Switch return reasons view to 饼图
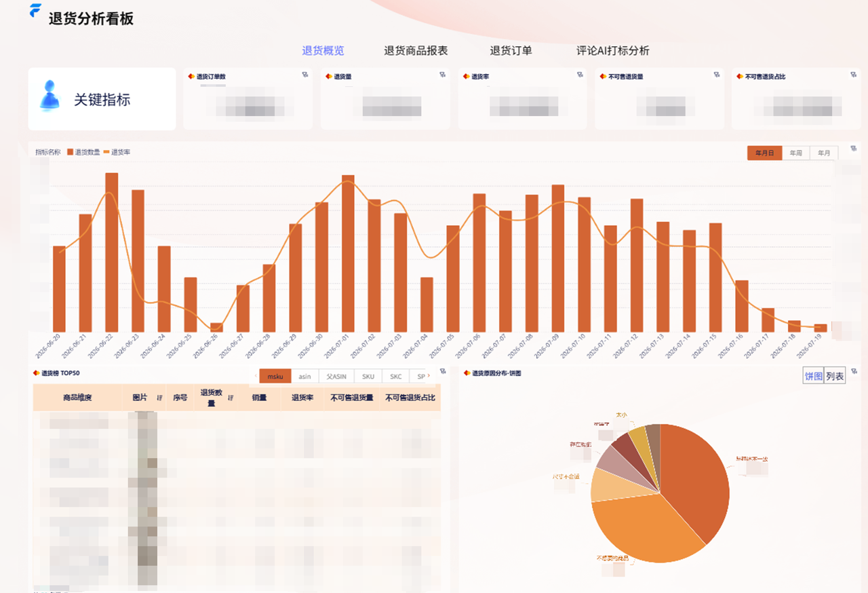This screenshot has width=868, height=593. coord(813,376)
